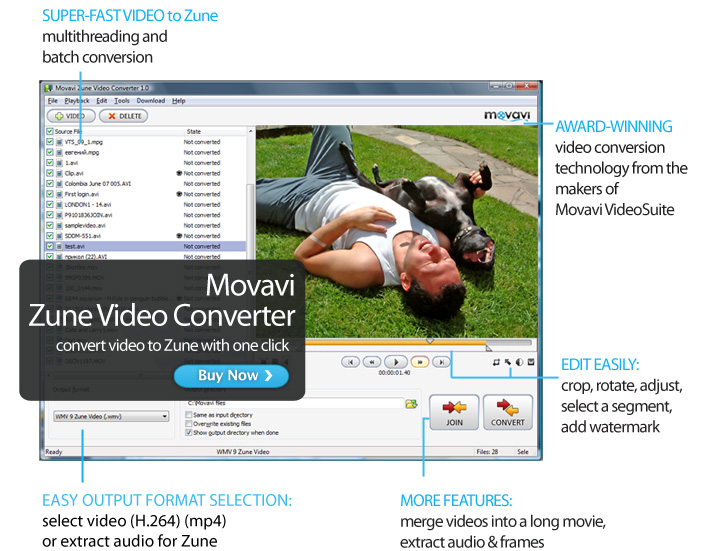Viewport: 711px width, 551px height.
Task: Click the CONVERT button
Action: pos(507,412)
